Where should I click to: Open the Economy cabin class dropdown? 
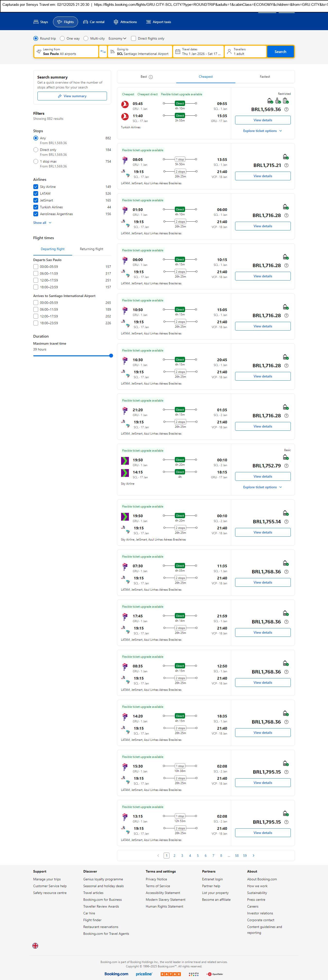117,38
